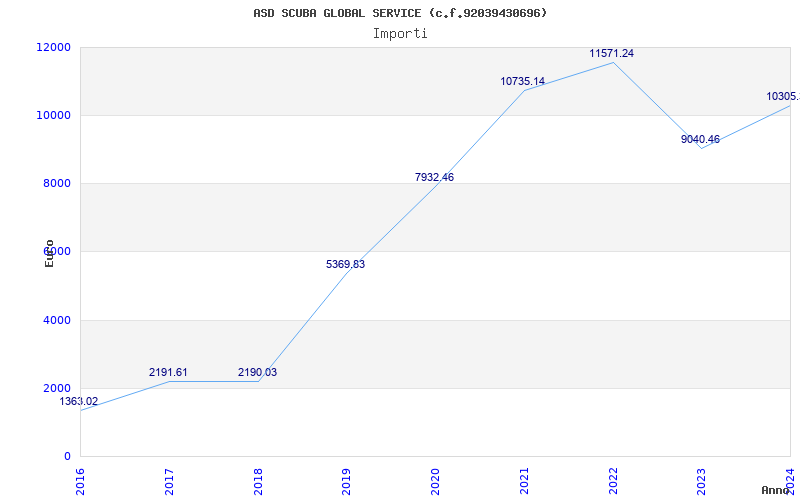Click the 2191.61 data label
800x500 pixels.
tap(168, 372)
